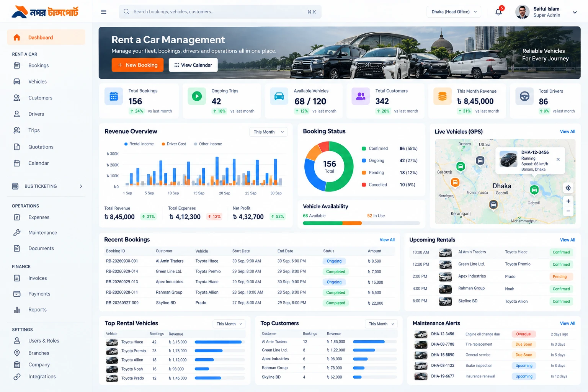Click the Ongoing Trips play icon
The height and width of the screenshot is (392, 588).
coord(197,96)
